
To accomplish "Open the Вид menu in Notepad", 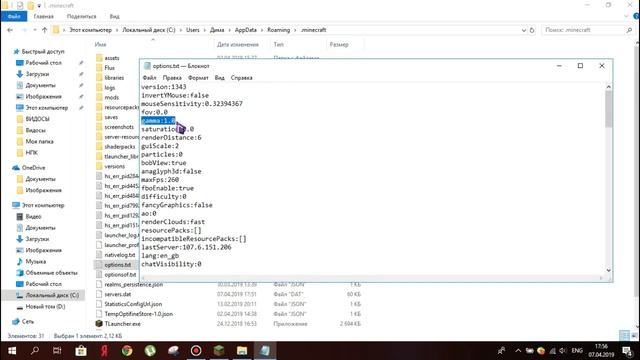I will [x=220, y=78].
